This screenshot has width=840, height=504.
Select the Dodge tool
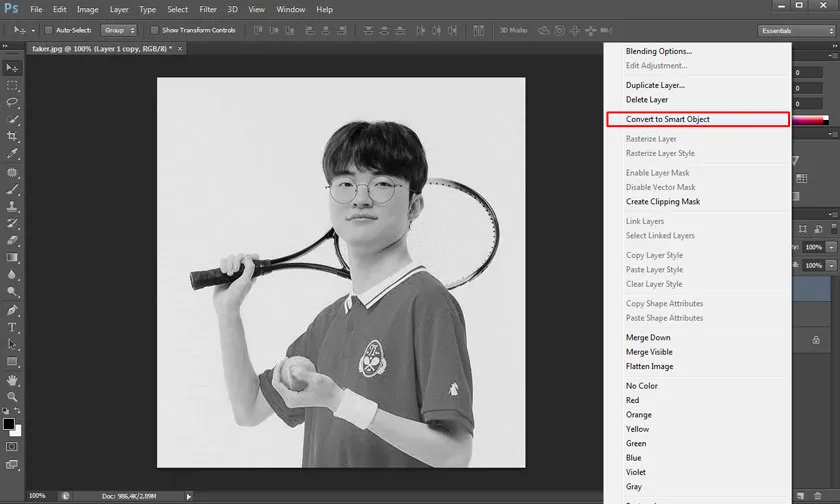point(12,292)
